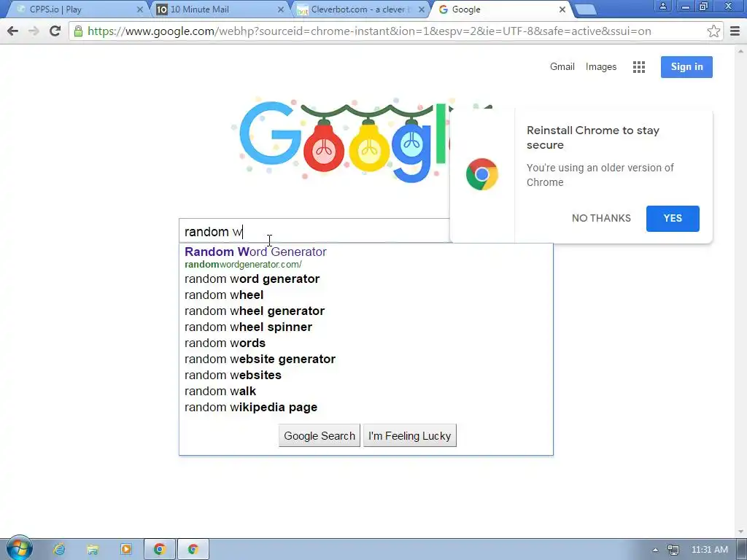Pick suggestion 'random wheel generator'
Screen dimensions: 747x560
tap(366, 311)
